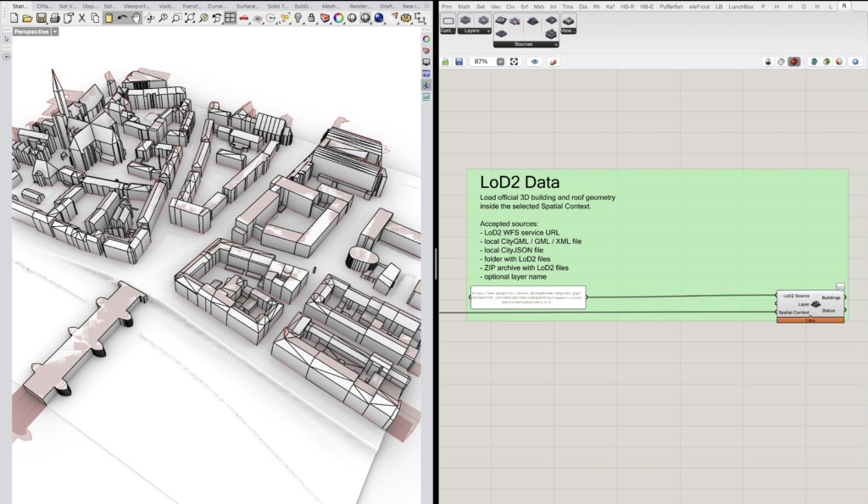The width and height of the screenshot is (868, 504).
Task: Save the model with the floppy disk icon
Action: click(41, 19)
